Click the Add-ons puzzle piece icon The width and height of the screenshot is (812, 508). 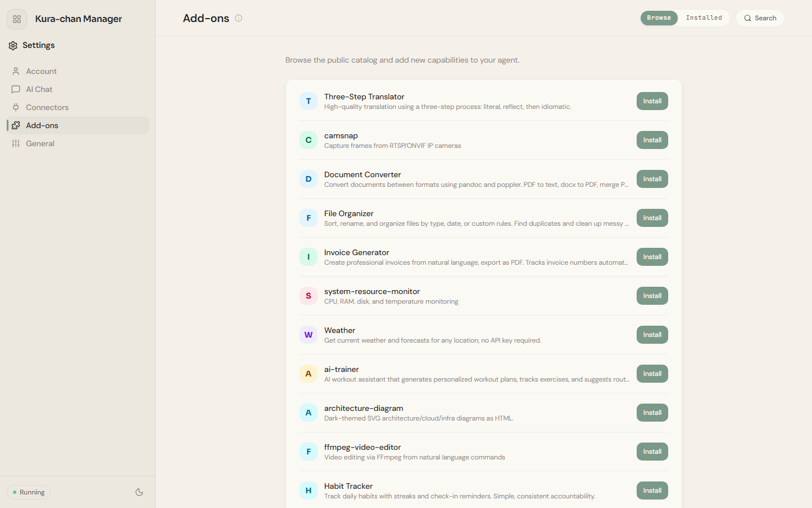coord(16,125)
